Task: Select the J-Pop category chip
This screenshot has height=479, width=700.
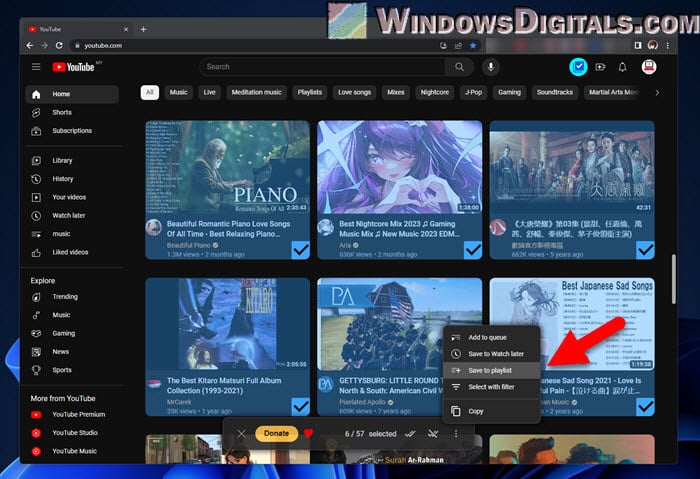Action: click(x=473, y=92)
